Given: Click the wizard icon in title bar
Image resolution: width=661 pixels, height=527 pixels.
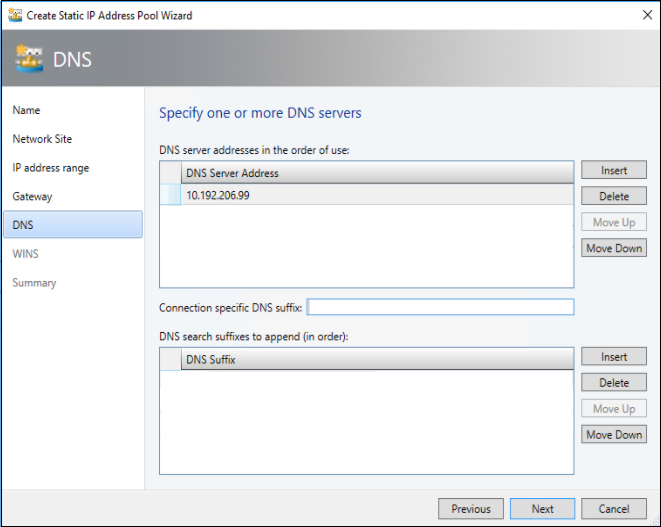Looking at the screenshot, I should coord(15,15).
